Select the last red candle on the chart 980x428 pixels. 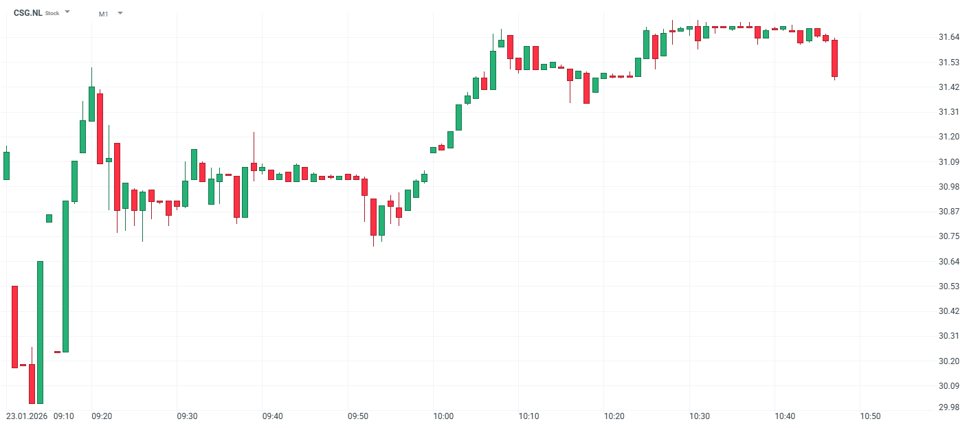pos(834,58)
